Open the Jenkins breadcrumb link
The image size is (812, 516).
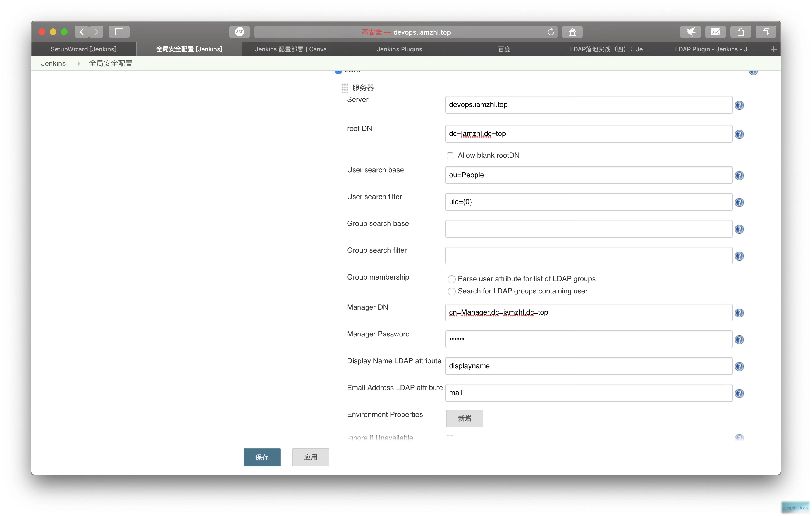click(53, 63)
